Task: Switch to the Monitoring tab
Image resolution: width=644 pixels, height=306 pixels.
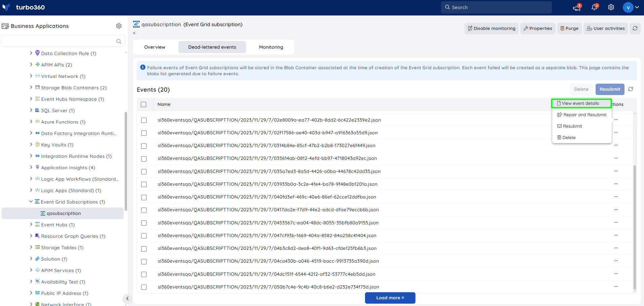Action: click(271, 47)
